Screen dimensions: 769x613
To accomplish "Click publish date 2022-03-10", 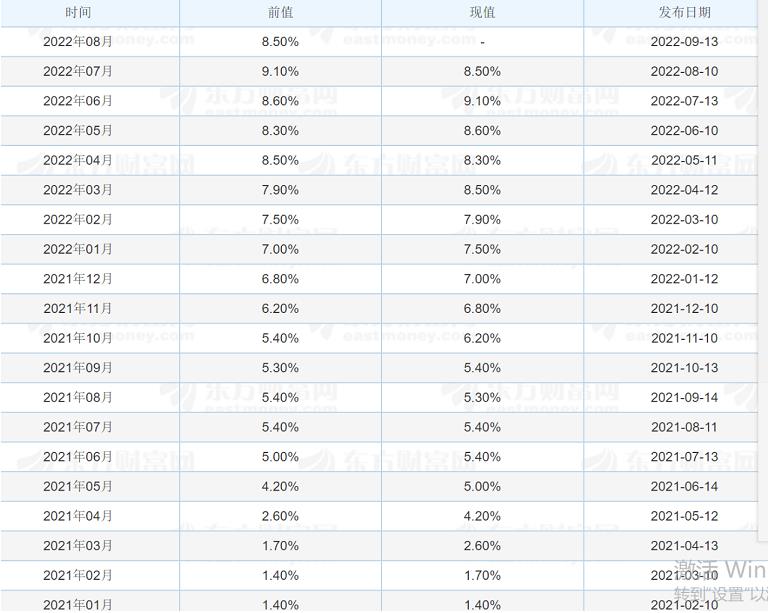I will pyautogui.click(x=684, y=220).
